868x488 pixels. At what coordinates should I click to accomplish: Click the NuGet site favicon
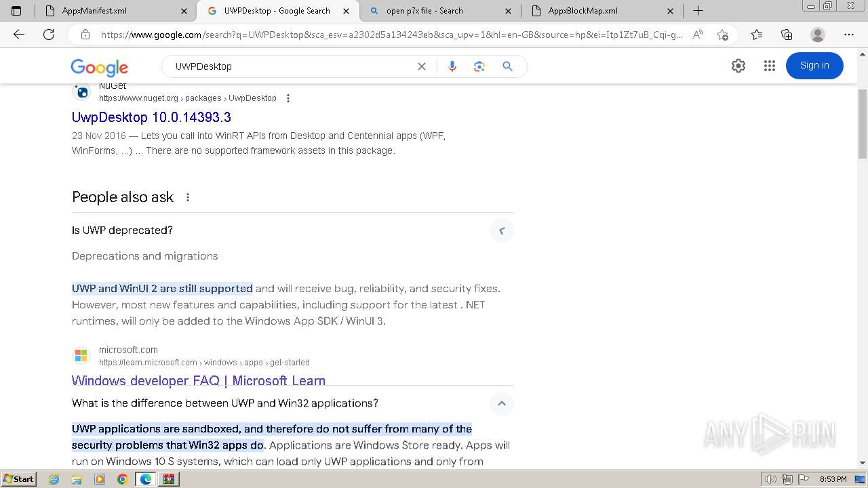coord(81,91)
